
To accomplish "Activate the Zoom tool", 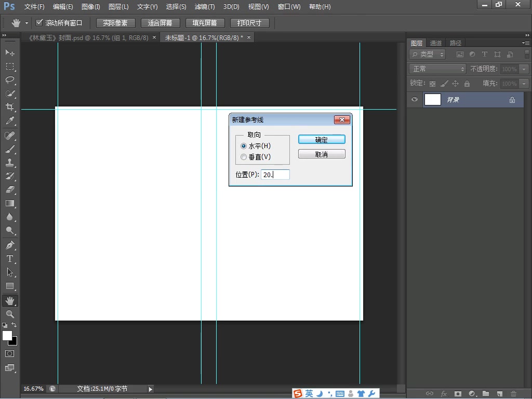I will (x=10, y=314).
